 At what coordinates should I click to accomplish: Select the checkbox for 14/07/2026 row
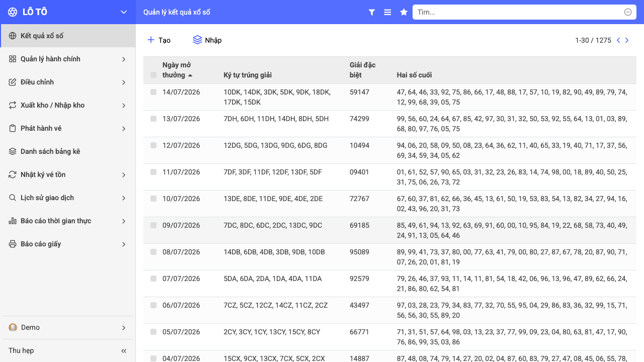coord(153,92)
